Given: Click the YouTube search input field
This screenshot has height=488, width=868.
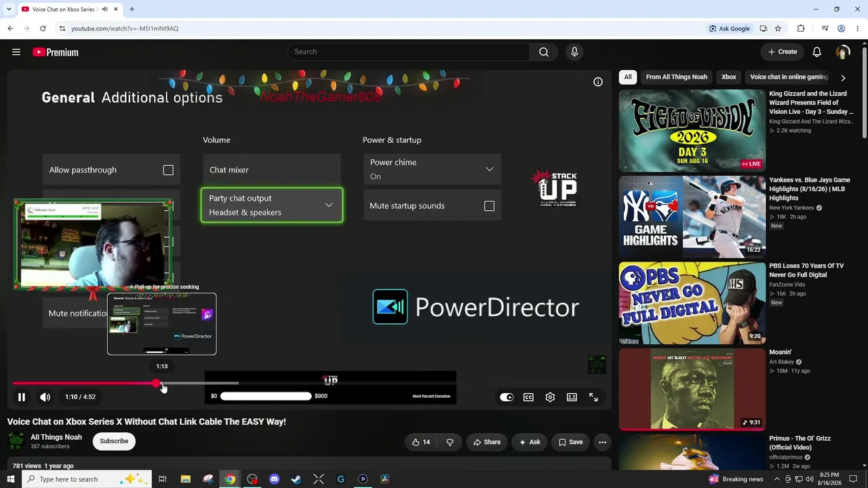Looking at the screenshot, I should point(409,52).
